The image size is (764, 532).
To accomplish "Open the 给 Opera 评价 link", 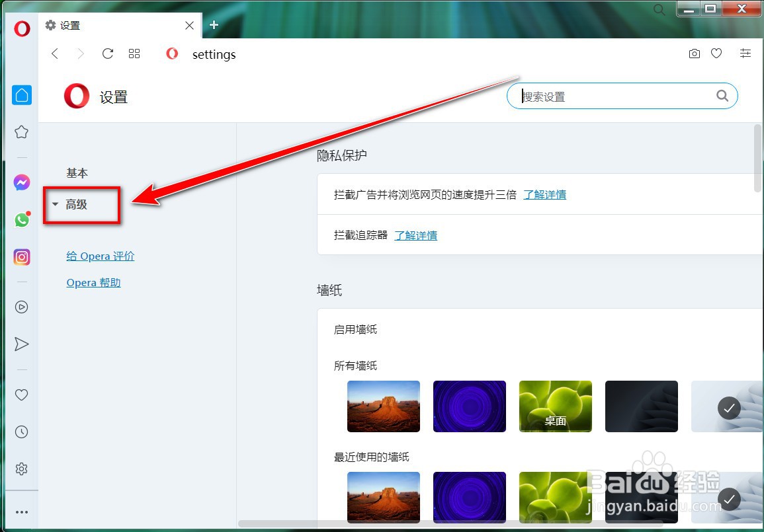I will [101, 256].
